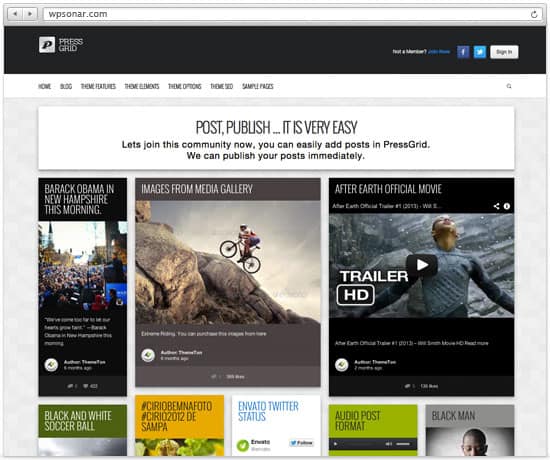This screenshot has height=460, width=550.
Task: Reload the page with the refresh icon
Action: pyautogui.click(x=534, y=14)
